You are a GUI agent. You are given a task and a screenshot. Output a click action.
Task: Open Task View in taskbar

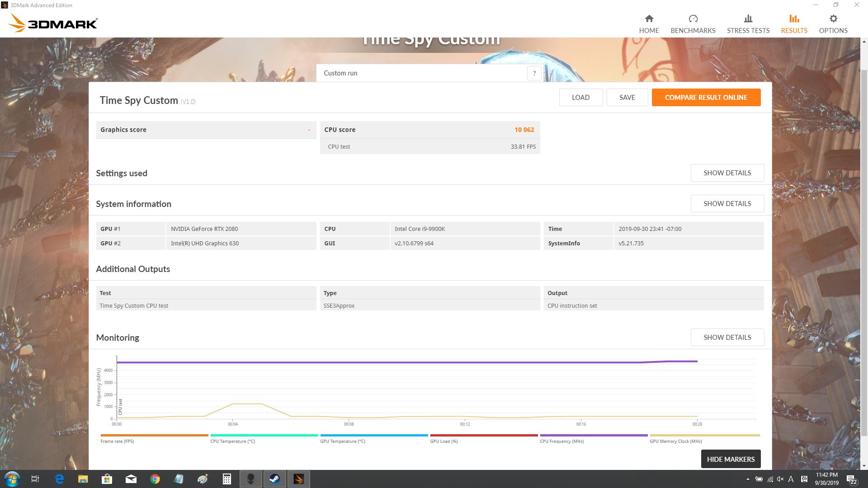point(35,479)
